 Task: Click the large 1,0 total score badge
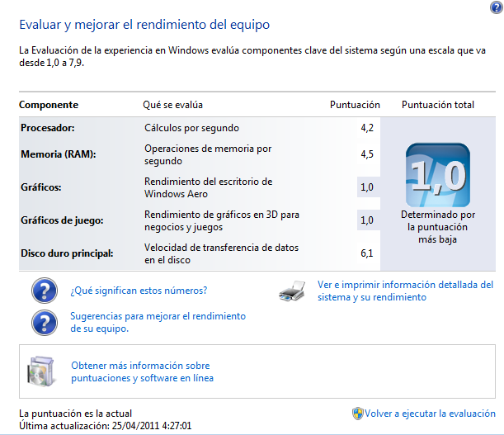[437, 174]
